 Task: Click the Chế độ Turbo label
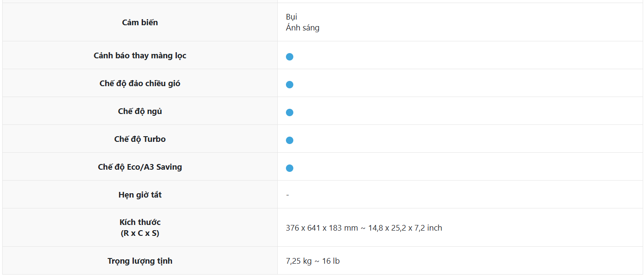140,139
